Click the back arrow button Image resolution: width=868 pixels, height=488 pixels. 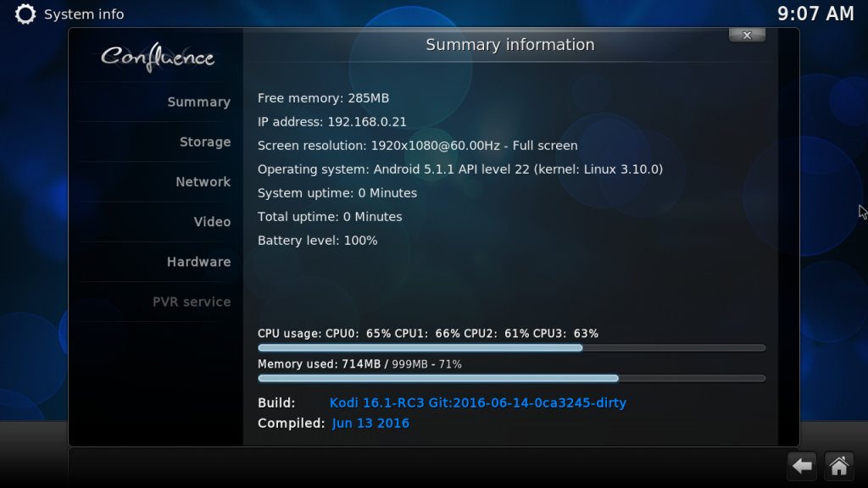(802, 466)
